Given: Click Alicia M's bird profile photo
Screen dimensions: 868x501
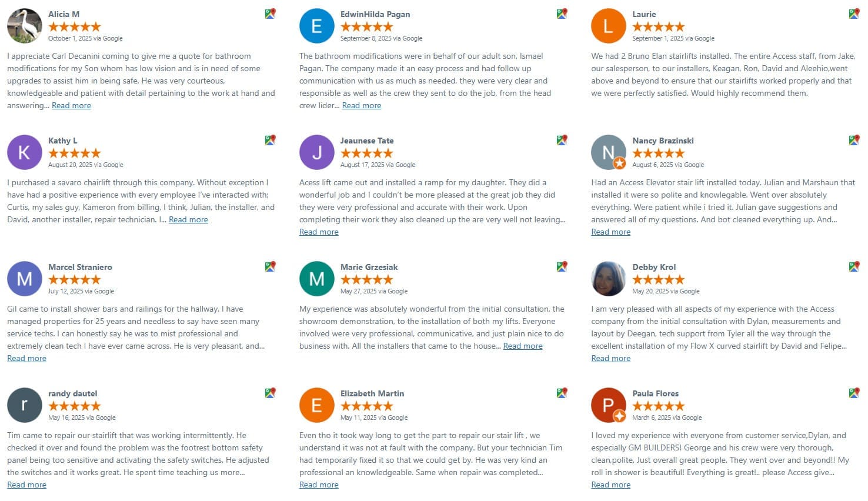Looking at the screenshot, I should click(x=24, y=26).
